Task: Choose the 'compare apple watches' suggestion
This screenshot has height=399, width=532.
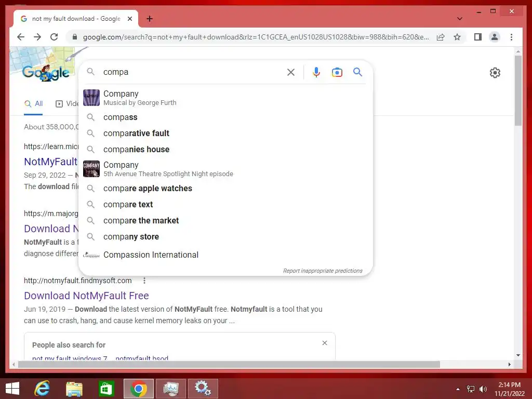Action: click(x=225, y=188)
